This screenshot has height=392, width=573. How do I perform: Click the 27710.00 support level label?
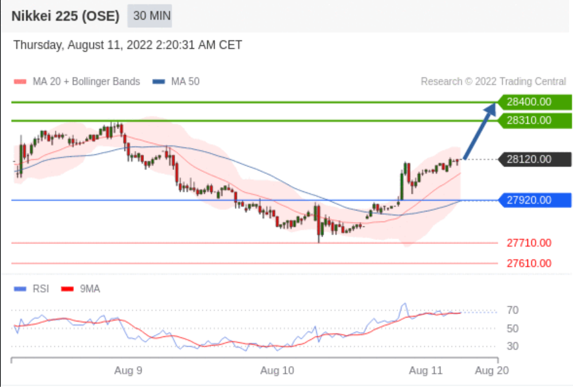[x=529, y=243]
